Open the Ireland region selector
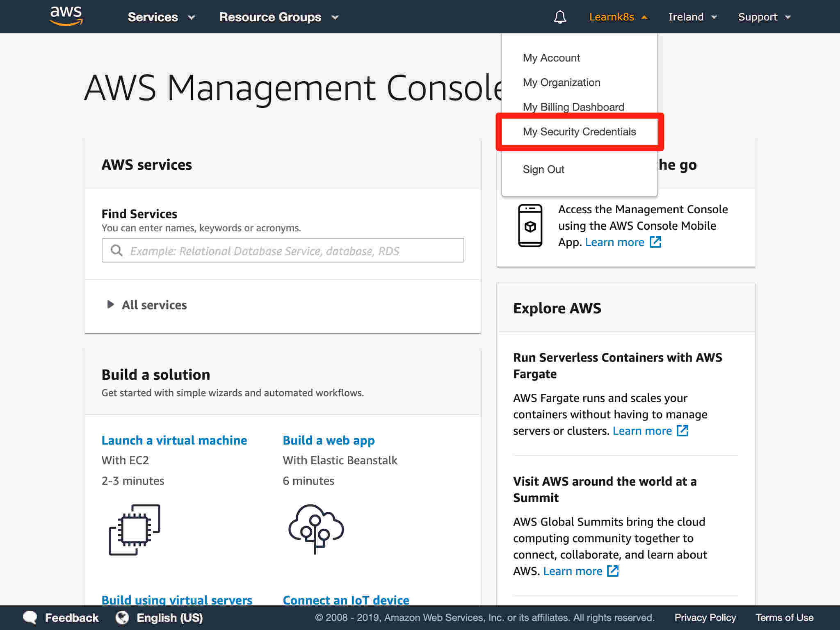 click(x=693, y=17)
